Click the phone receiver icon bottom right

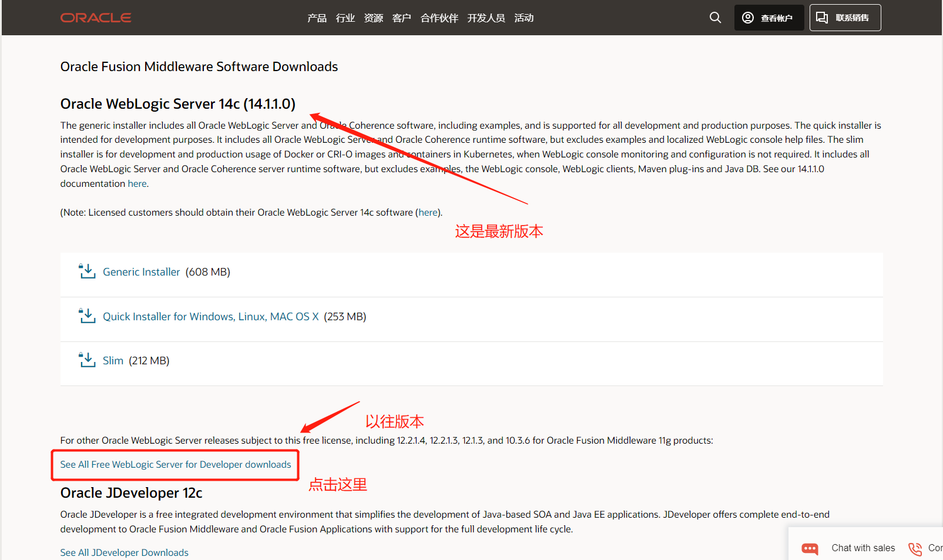coord(914,548)
